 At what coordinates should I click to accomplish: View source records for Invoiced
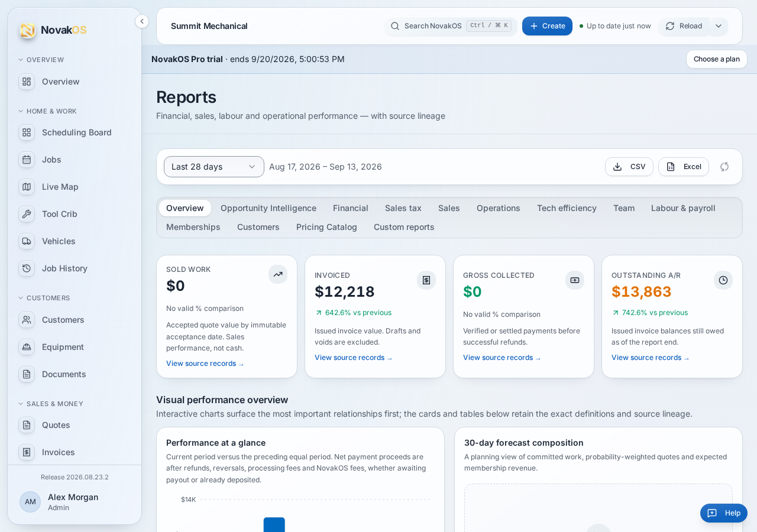click(x=354, y=358)
